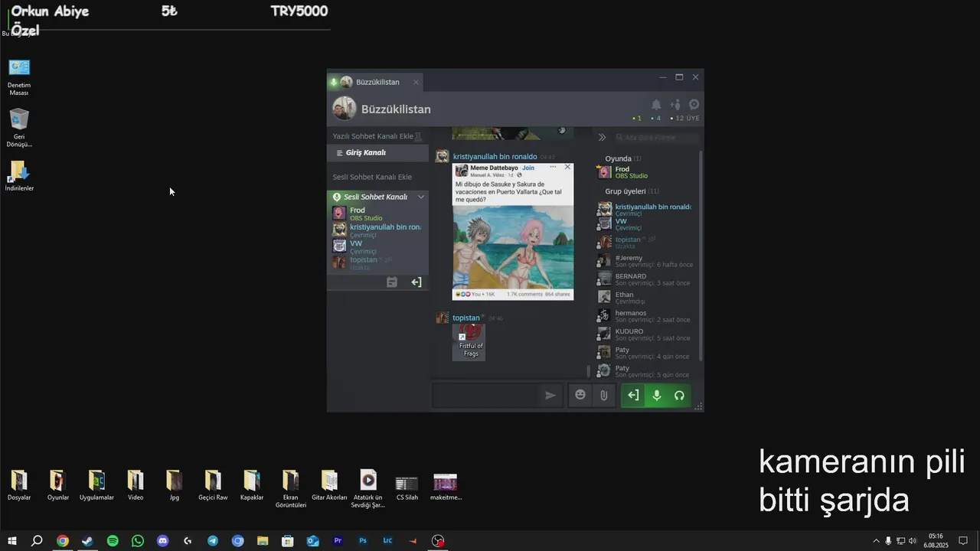Select topistan in the voice channel list
This screenshot has width=980, height=551.
(377, 263)
